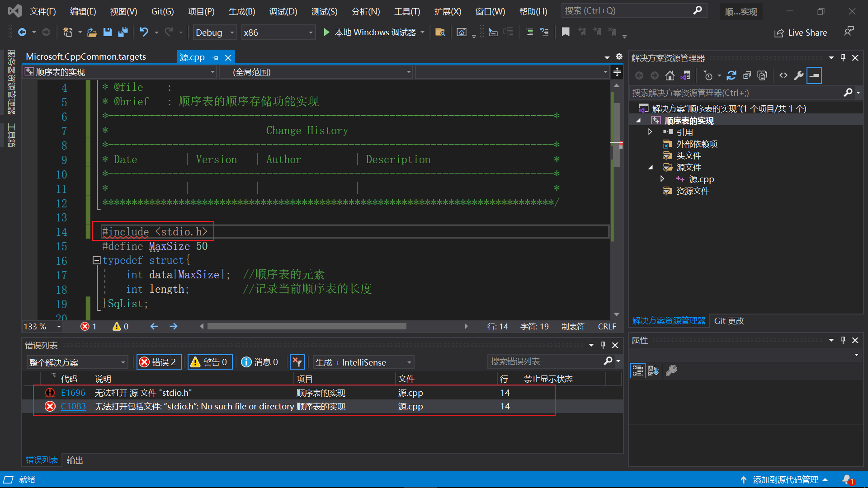Toggle the 错误 2 errors filter
This screenshot has width=868, height=488.
(159, 362)
